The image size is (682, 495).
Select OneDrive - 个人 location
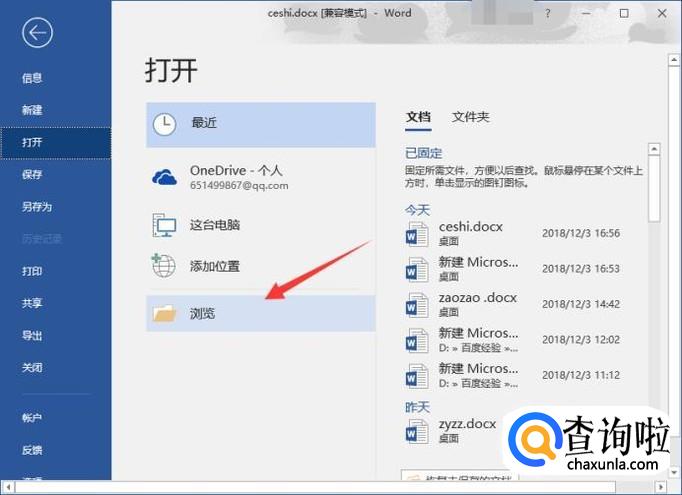(261, 177)
